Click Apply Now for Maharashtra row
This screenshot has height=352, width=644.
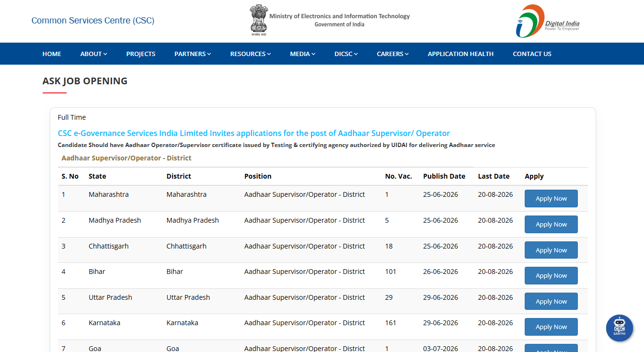[x=551, y=199]
